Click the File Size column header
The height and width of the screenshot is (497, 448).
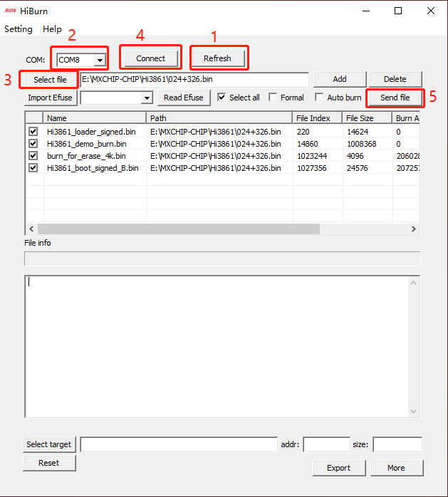point(367,118)
